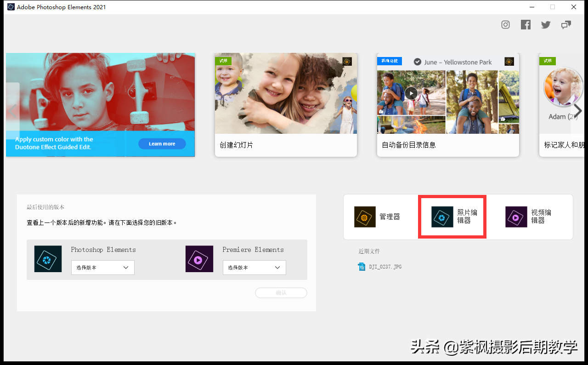Launch the Photo Editor (照片编辑器) icon
588x365 pixels.
442,217
